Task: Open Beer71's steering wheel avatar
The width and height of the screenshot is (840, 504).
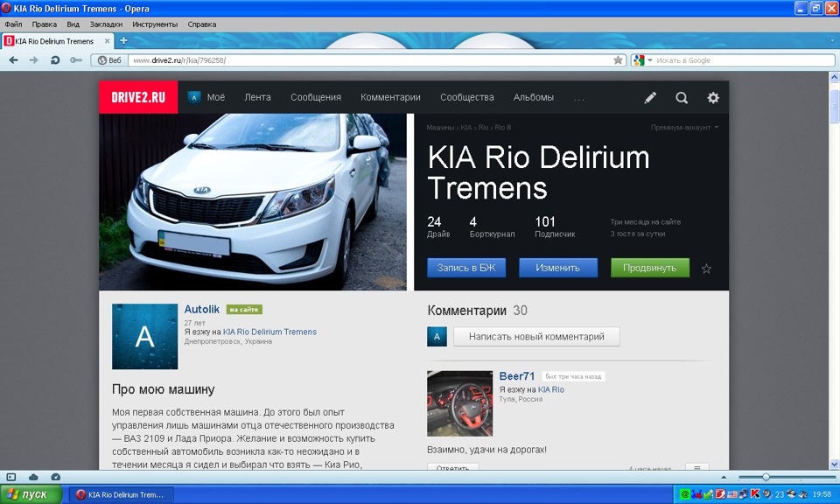Action: (x=459, y=403)
